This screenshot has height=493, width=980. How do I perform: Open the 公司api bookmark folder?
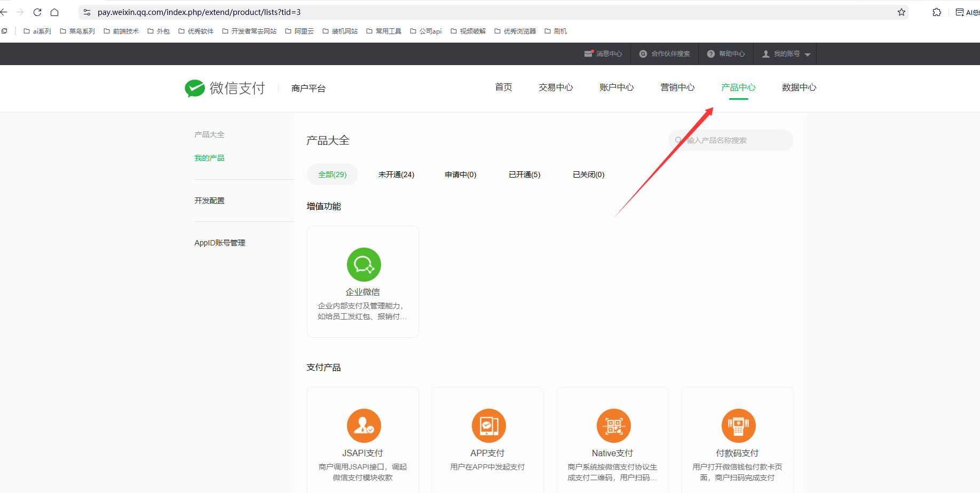pyautogui.click(x=426, y=31)
